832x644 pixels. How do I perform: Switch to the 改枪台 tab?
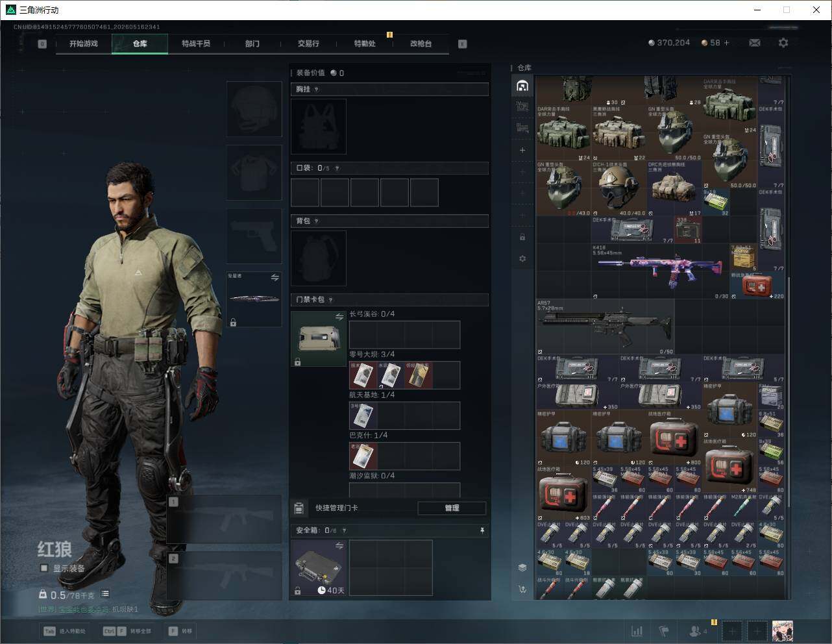pos(421,43)
